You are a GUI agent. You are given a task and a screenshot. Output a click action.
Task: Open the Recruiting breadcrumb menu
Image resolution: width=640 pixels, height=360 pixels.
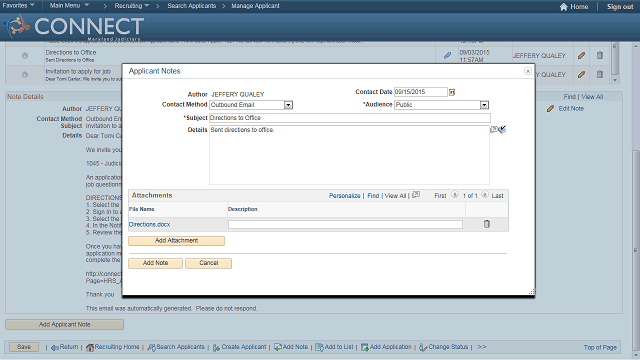(131, 6)
